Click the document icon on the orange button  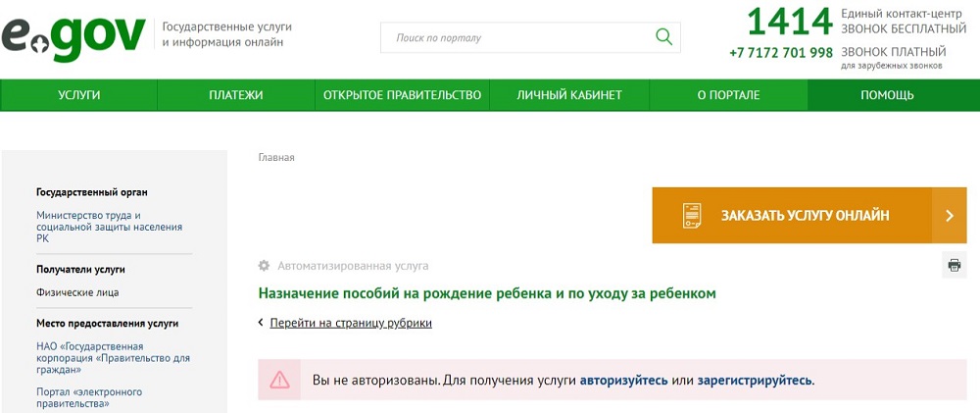pos(692,216)
